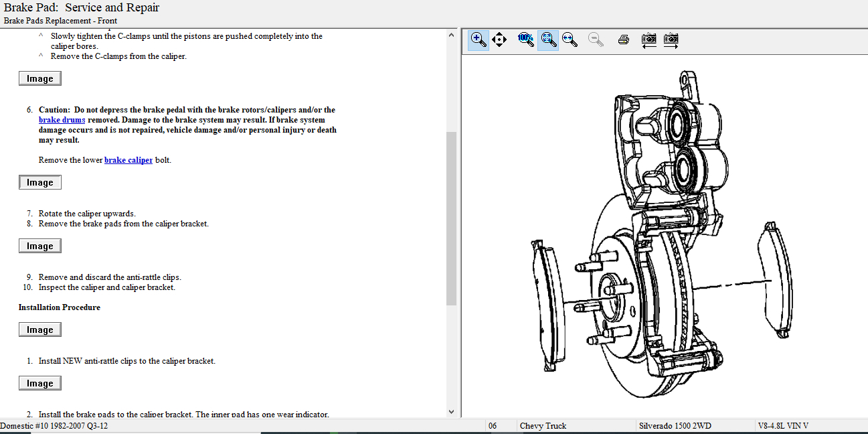Select the zoom in magnifier tool
868x434 pixels.
point(479,40)
